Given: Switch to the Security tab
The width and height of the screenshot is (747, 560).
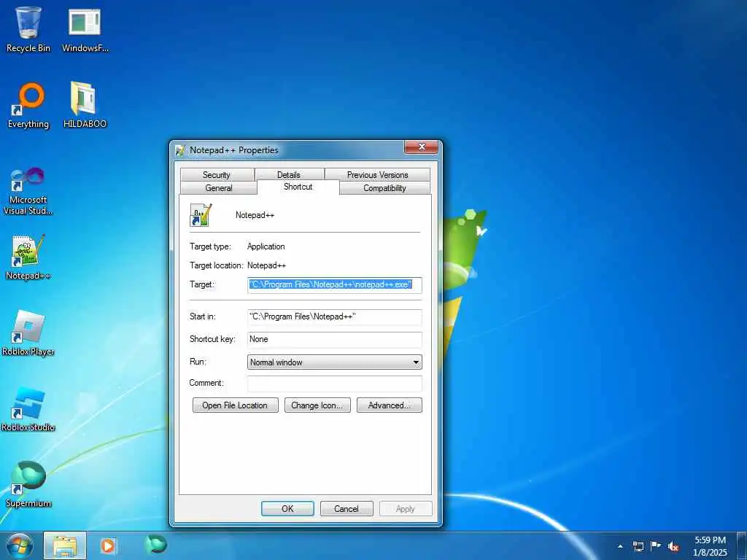Looking at the screenshot, I should (216, 175).
